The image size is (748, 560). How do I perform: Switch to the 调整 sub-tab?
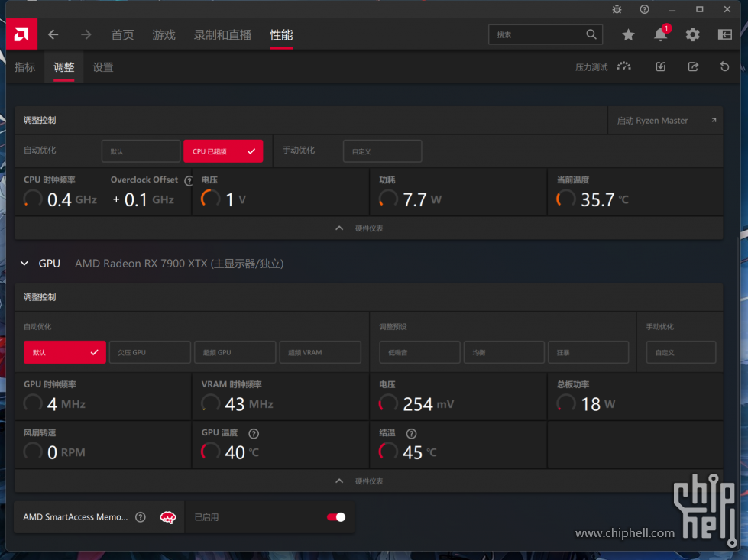(x=64, y=67)
